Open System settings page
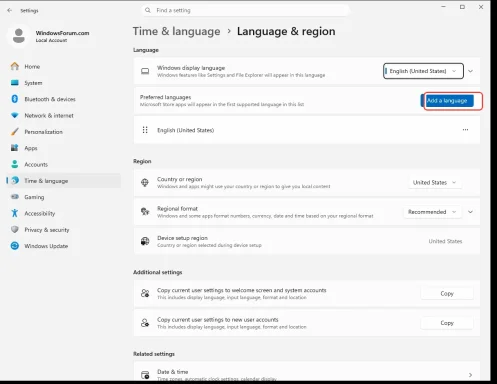Image resolution: width=497 pixels, height=384 pixels. [x=33, y=83]
